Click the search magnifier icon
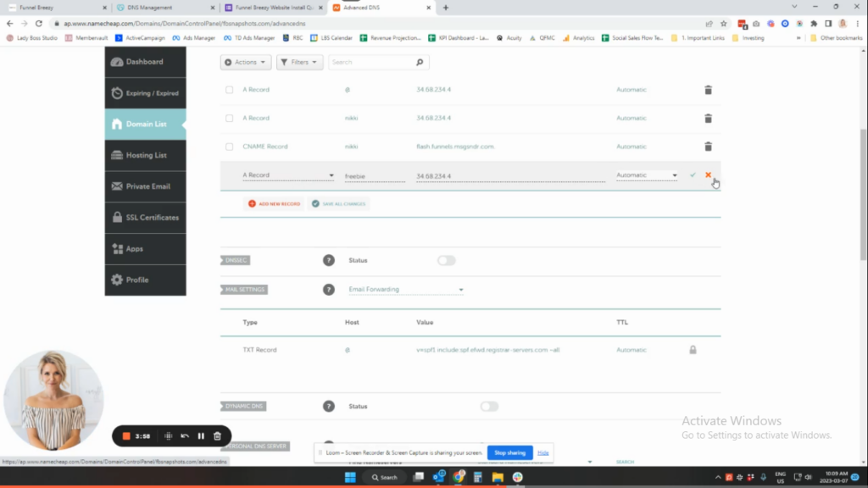The width and height of the screenshot is (868, 488). click(x=419, y=63)
